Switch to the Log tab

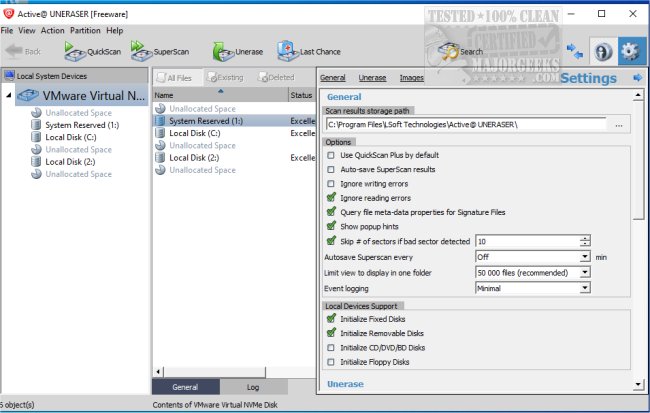pos(253,387)
